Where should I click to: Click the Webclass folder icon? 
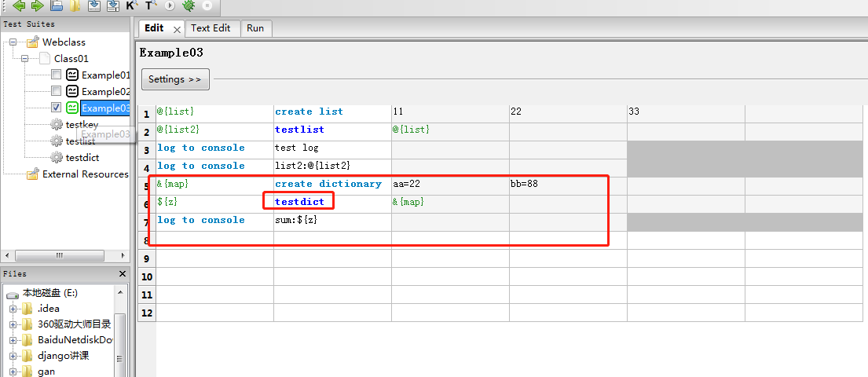click(x=33, y=42)
